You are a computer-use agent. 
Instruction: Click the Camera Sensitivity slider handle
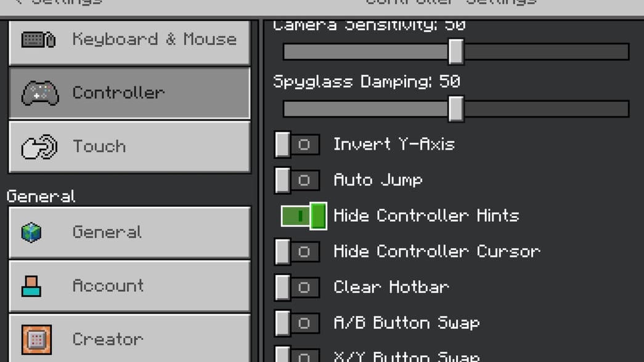456,52
